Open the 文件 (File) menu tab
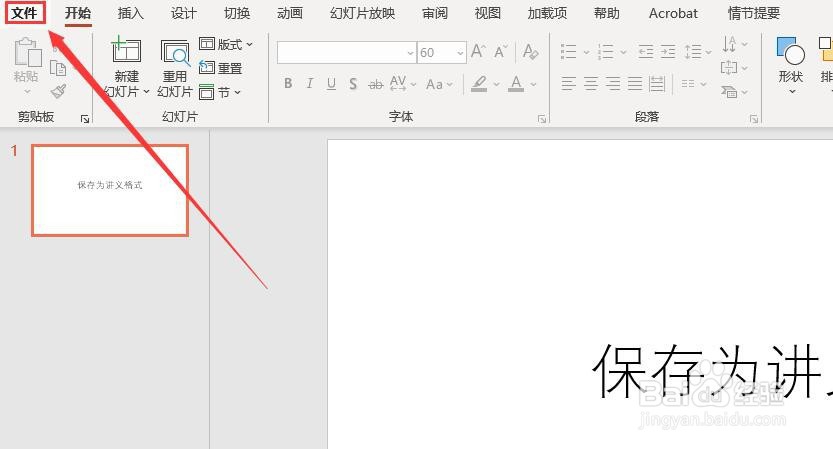The image size is (833, 449). coord(24,13)
